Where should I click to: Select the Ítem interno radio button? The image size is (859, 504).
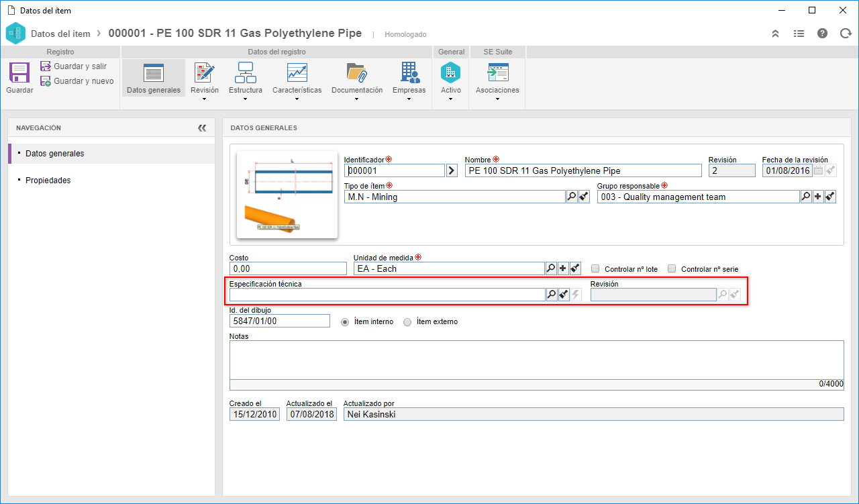pyautogui.click(x=346, y=321)
